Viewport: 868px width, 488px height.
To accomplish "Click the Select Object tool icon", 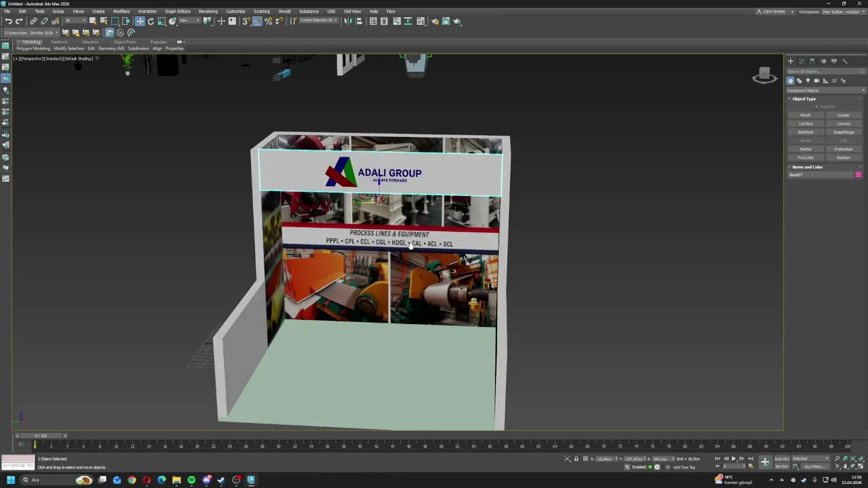I will click(92, 21).
